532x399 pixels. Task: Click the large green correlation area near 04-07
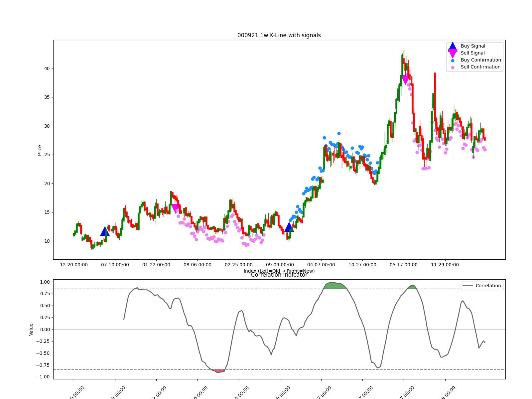pyautogui.click(x=335, y=286)
